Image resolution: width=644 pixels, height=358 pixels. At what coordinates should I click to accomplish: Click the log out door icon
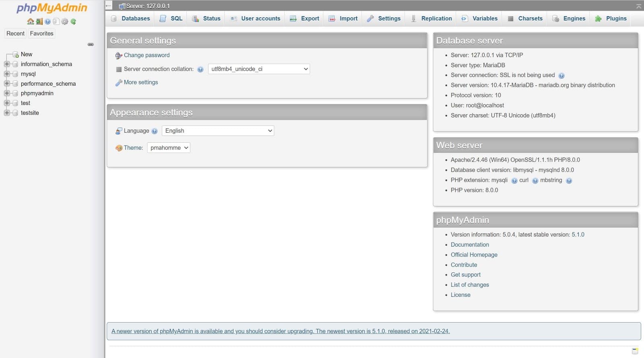[x=39, y=22]
